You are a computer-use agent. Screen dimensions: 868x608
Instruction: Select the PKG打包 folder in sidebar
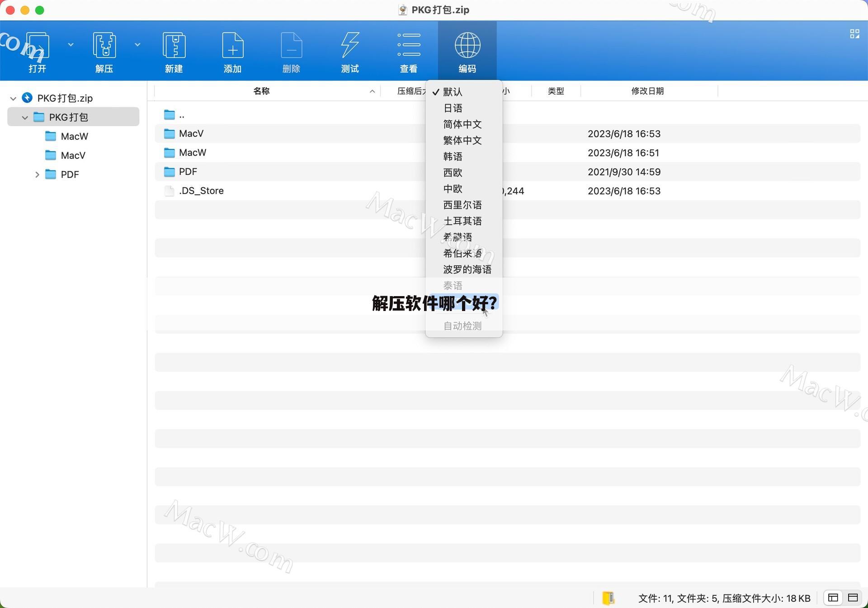[73, 117]
